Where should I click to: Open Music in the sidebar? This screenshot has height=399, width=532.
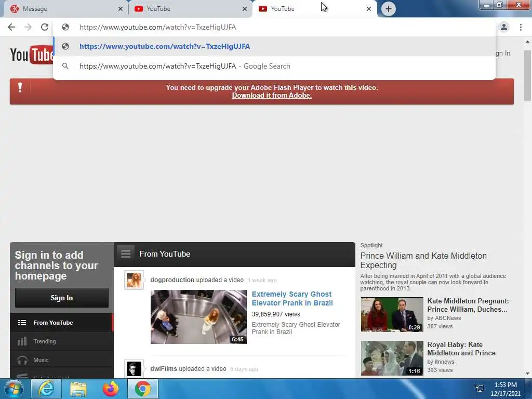(x=62, y=360)
